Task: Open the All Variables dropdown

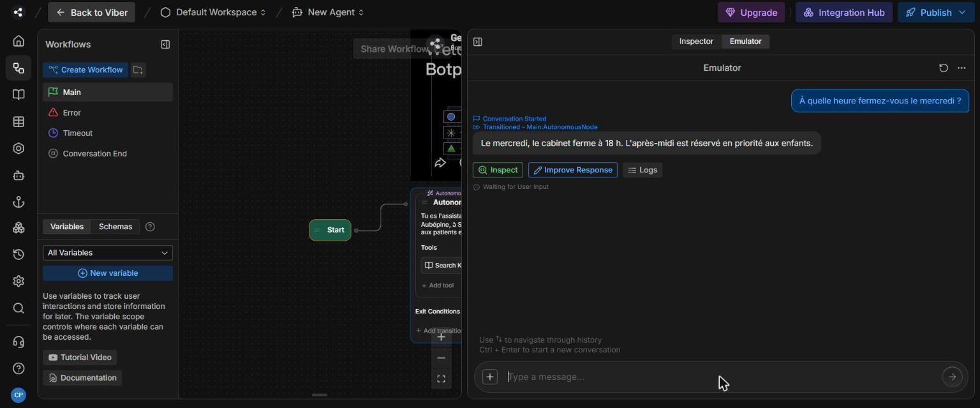Action: 108,253
